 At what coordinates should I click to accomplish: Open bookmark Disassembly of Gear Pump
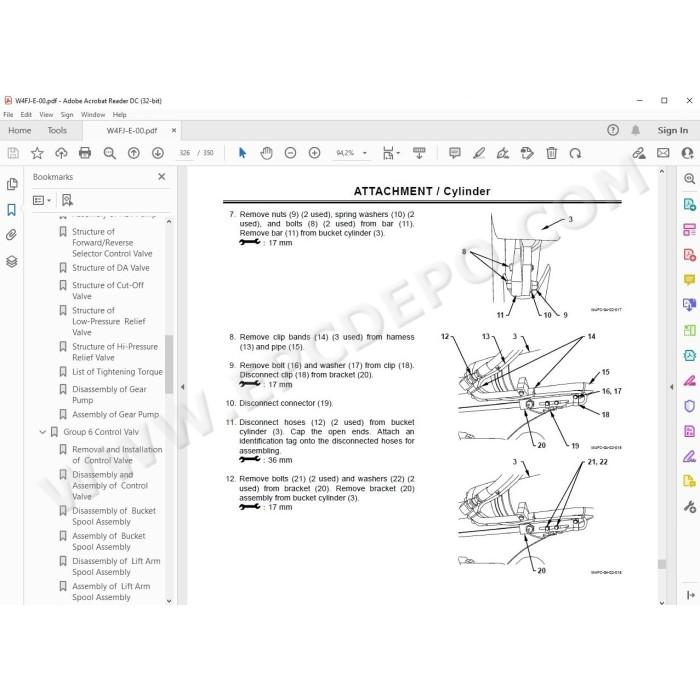(109, 395)
